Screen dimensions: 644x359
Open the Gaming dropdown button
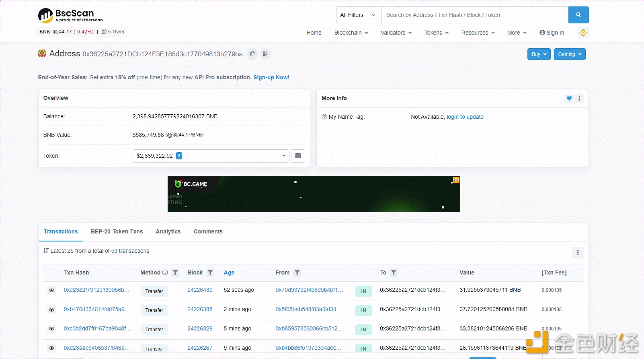pyautogui.click(x=570, y=54)
